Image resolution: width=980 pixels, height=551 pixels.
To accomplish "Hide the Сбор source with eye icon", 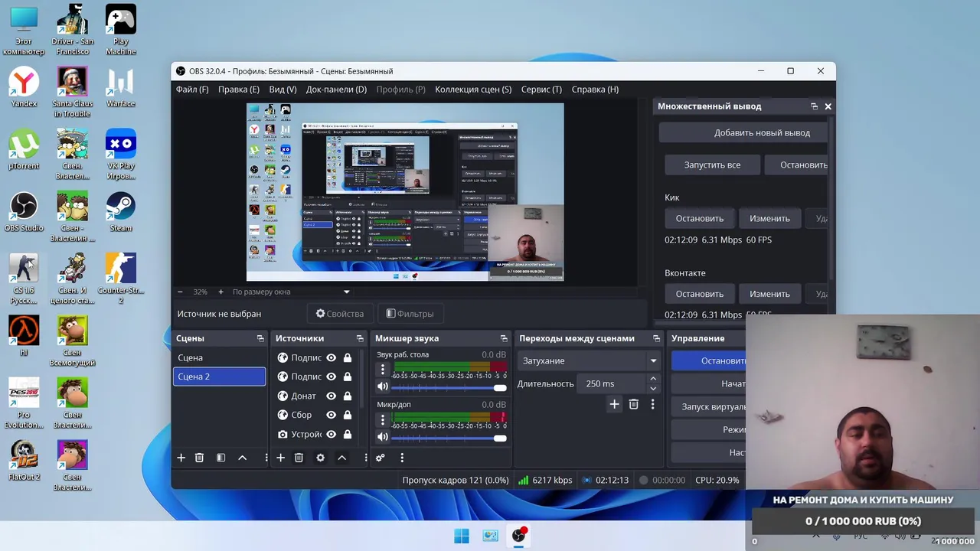I will 331,415.
